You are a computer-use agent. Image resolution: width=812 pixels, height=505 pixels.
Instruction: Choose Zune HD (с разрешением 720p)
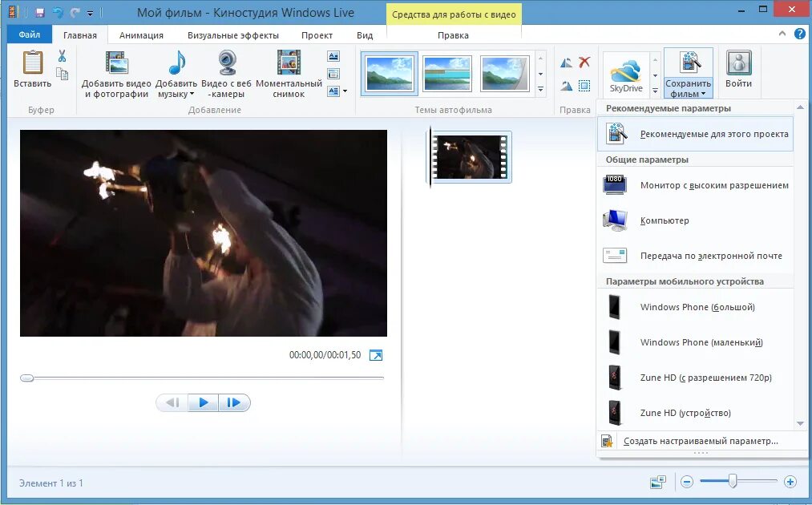[x=696, y=377]
